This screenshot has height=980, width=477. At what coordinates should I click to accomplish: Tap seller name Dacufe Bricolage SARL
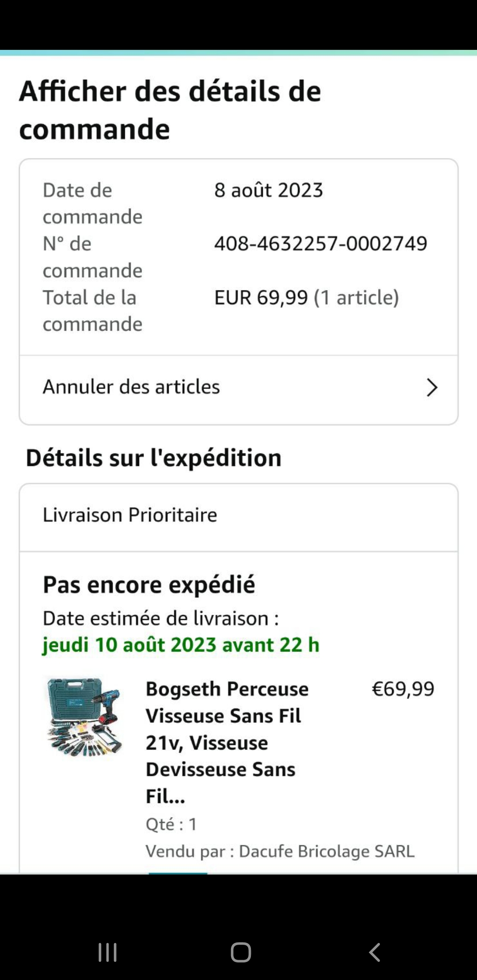pyautogui.click(x=326, y=851)
